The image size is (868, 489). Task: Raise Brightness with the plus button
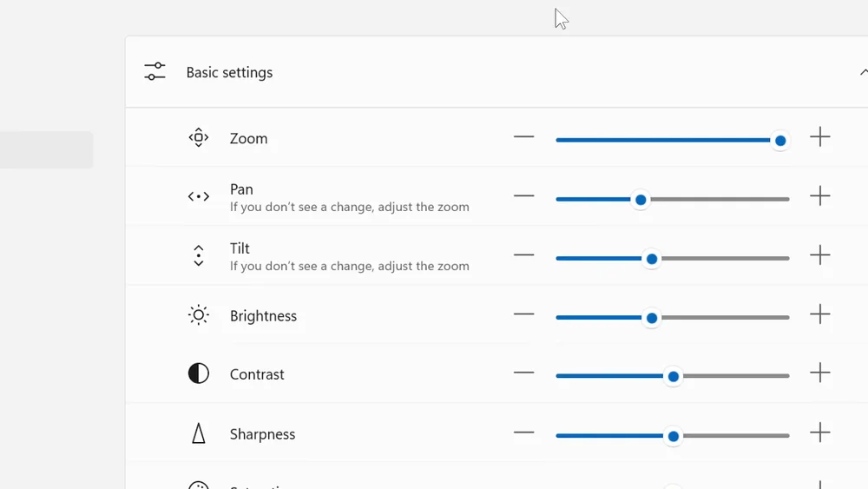[x=820, y=314]
